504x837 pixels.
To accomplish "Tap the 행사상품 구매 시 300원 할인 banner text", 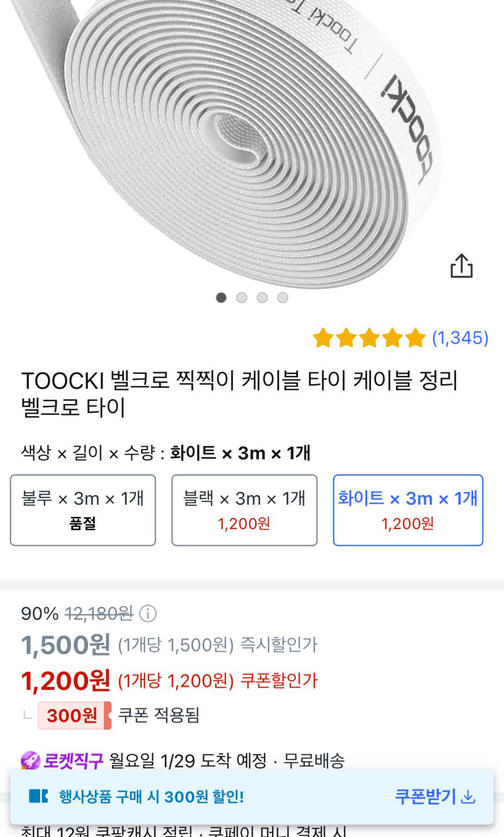I will (x=152, y=797).
